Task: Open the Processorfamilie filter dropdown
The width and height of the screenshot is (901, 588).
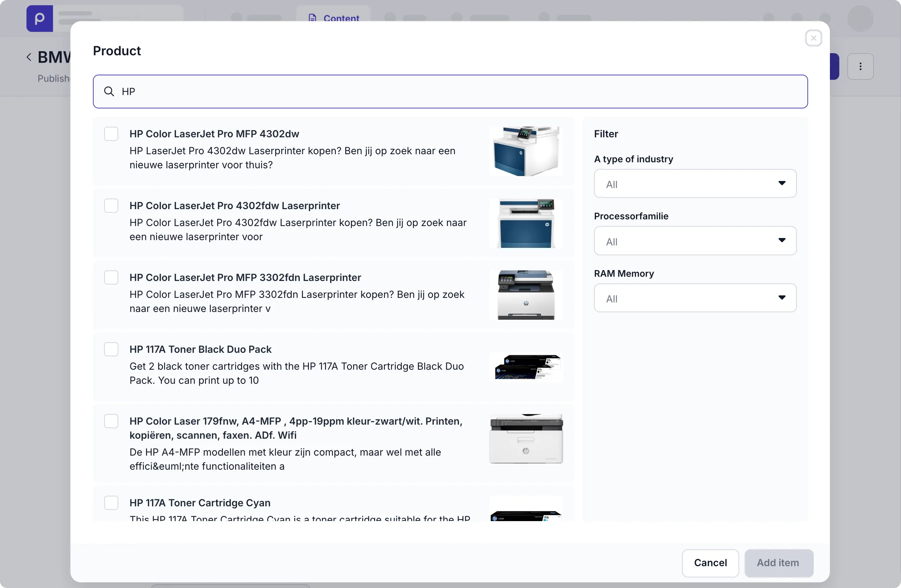Action: coord(695,241)
